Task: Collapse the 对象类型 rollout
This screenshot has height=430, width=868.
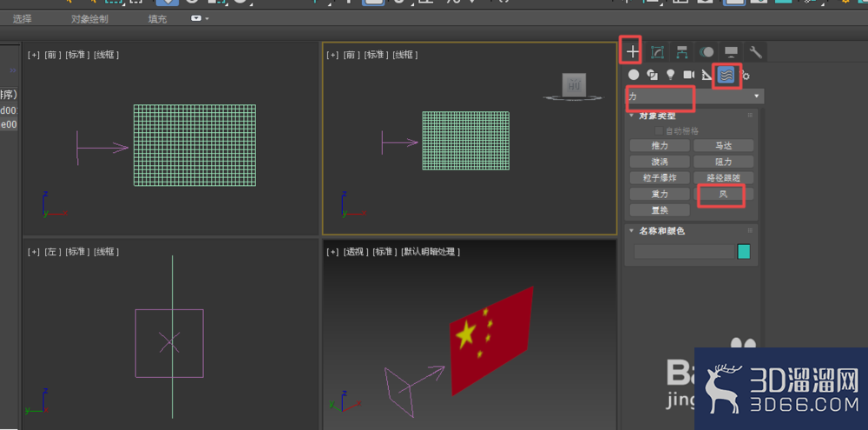Action: (632, 116)
